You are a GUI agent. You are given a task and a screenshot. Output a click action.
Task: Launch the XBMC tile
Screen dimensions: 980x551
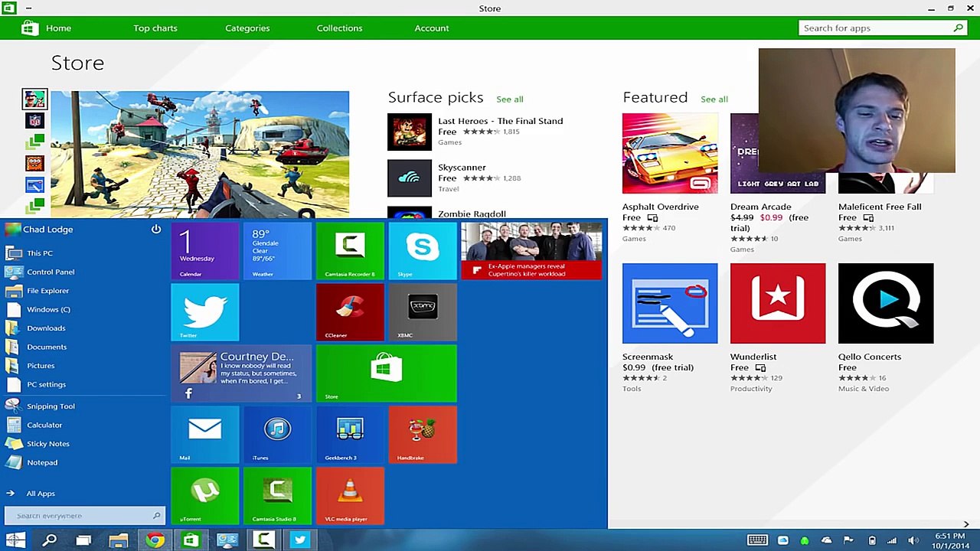tap(423, 312)
